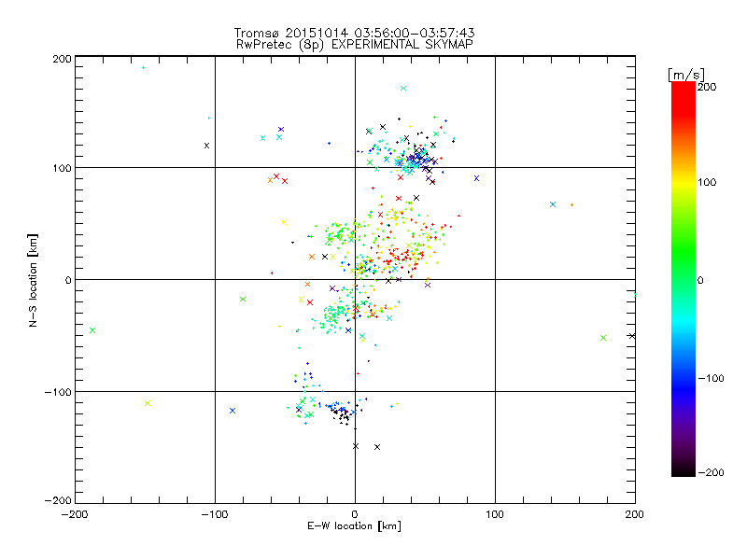Image resolution: width=747 pixels, height=560 pixels.
Task: Click the colorbar tick label '200'
Action: 707,87
